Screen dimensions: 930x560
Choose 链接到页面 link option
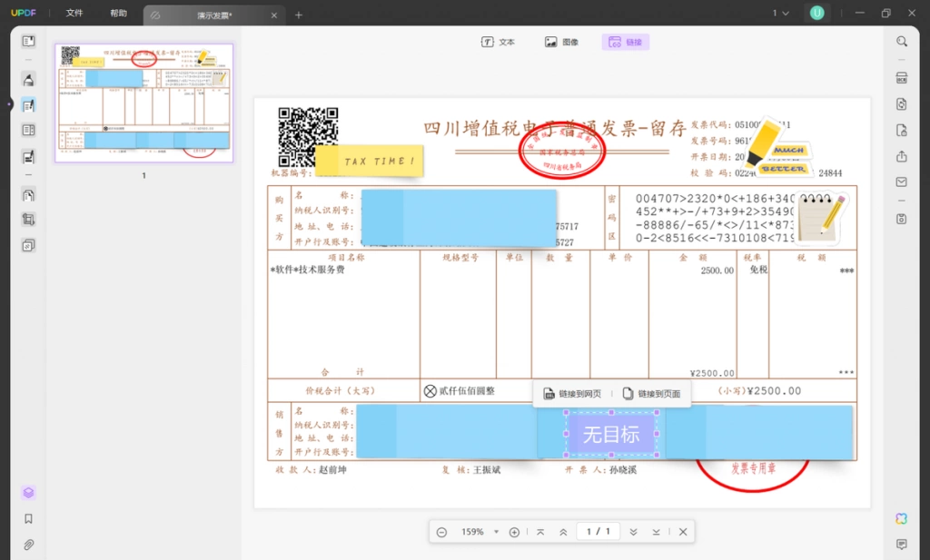pos(652,394)
